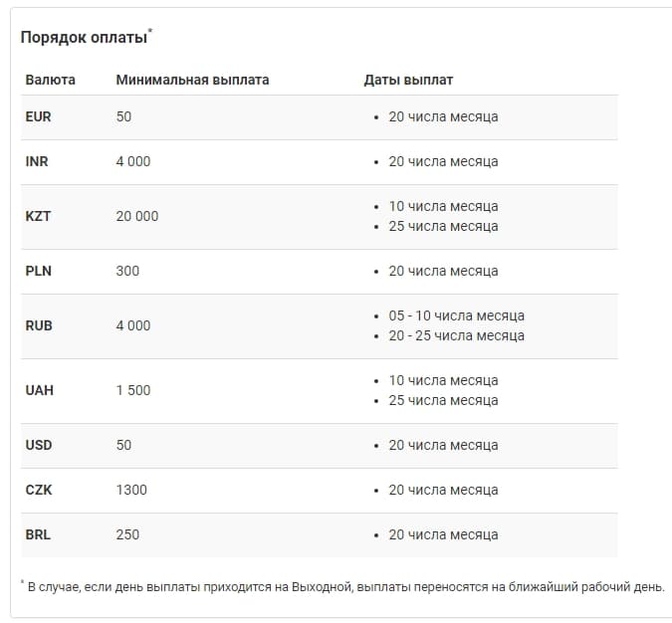The height and width of the screenshot is (623, 672).
Task: Click the 20 - 25 числа месяца date
Action: [456, 335]
